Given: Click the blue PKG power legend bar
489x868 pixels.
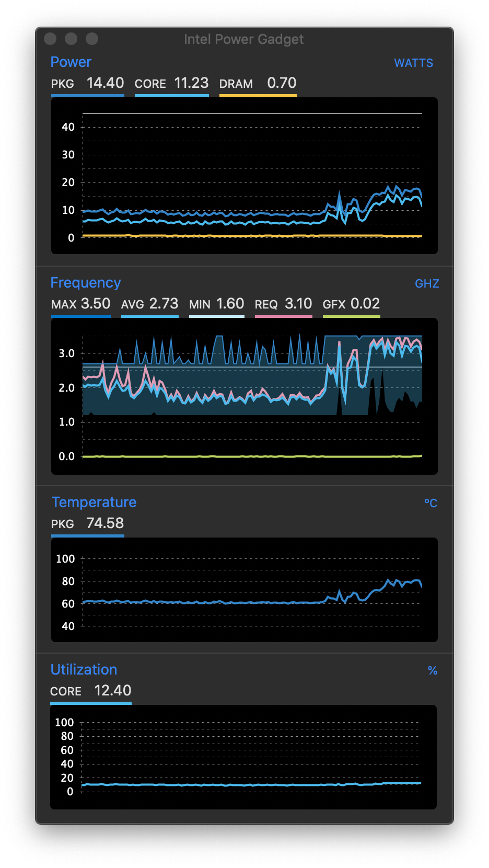Looking at the screenshot, I should (88, 96).
